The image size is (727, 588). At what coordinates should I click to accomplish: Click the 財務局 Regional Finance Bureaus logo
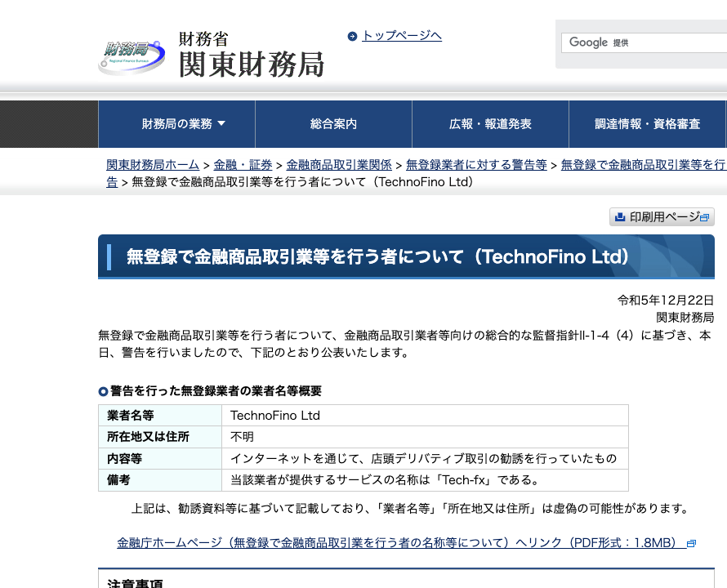pyautogui.click(x=132, y=57)
